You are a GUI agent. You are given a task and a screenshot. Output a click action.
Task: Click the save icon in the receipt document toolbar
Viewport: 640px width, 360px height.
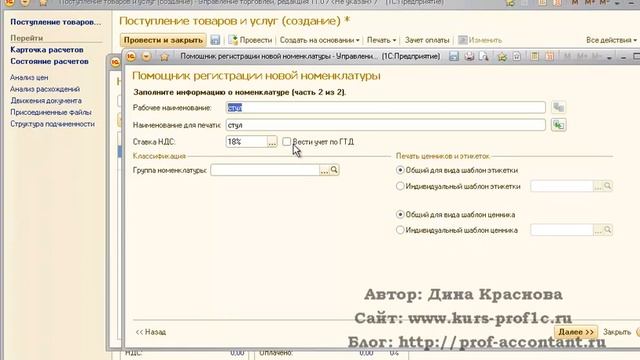coord(215,40)
